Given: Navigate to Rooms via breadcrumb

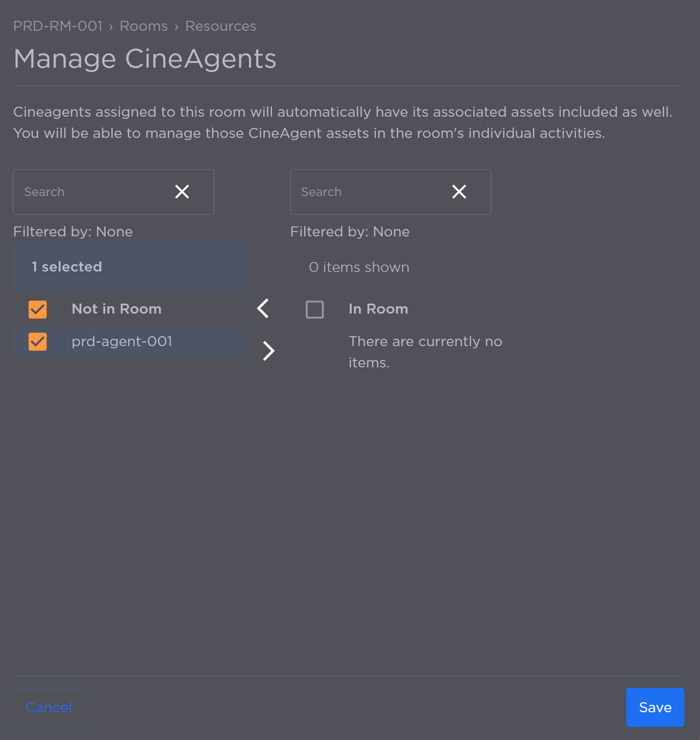Looking at the screenshot, I should tap(143, 26).
